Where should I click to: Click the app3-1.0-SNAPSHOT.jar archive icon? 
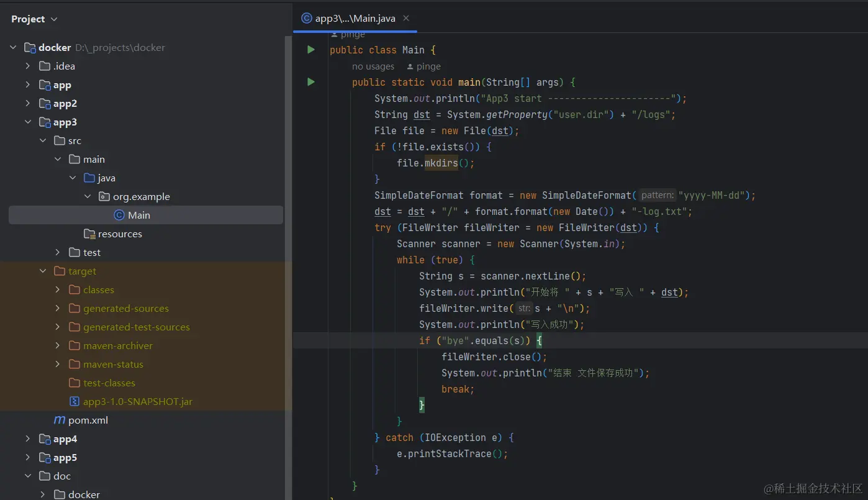pyautogui.click(x=75, y=401)
